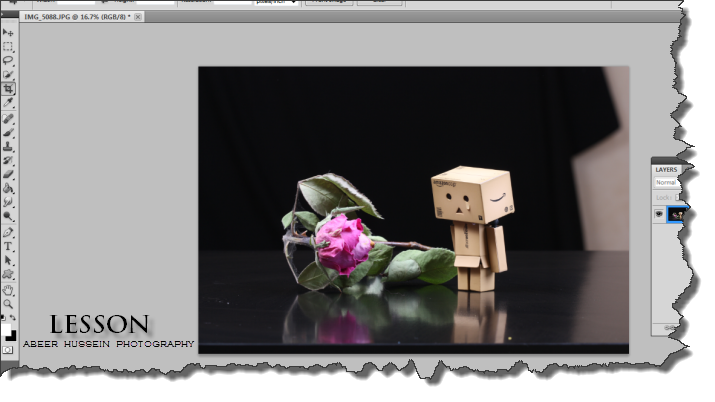
Task: Select the Smudge tool
Action: tap(8, 202)
